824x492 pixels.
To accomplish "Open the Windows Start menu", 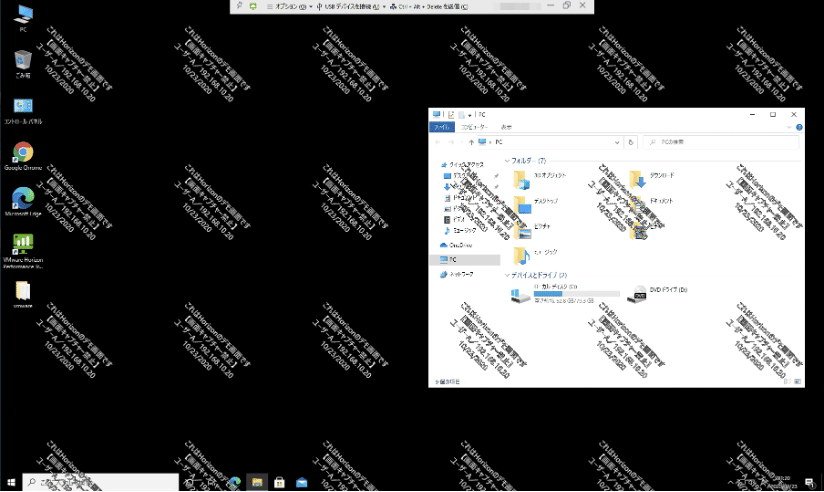I will (11, 482).
